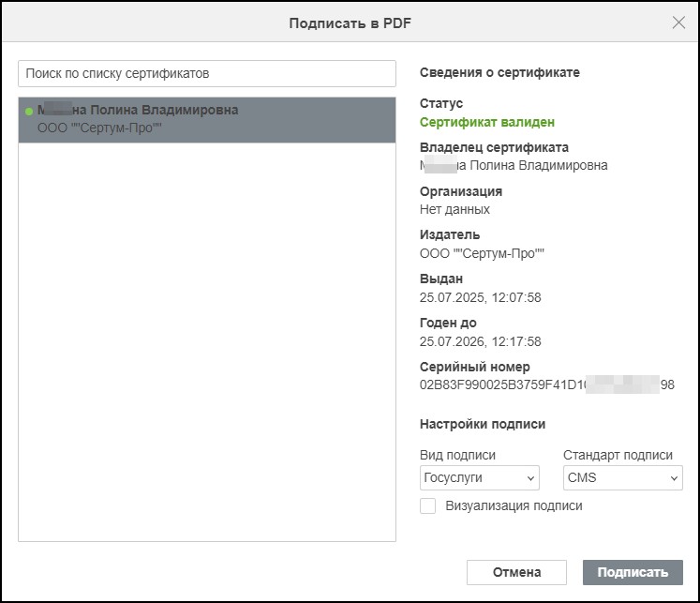Click the Подписать button

tap(633, 572)
